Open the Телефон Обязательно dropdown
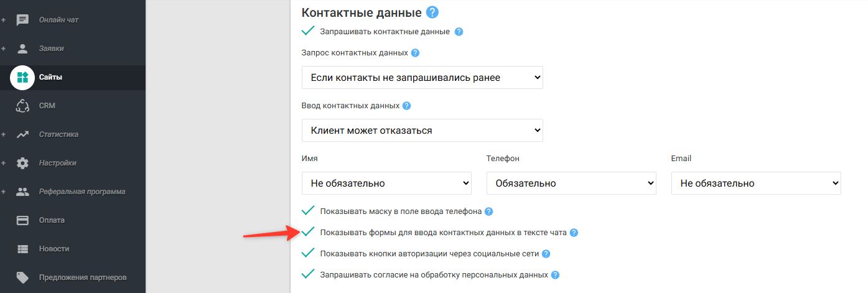868x293 pixels. 571,184
